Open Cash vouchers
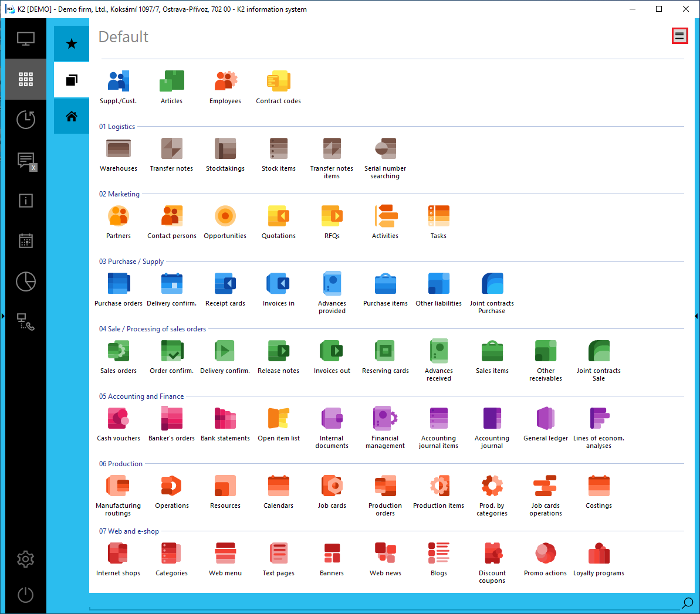The width and height of the screenshot is (700, 614). click(x=119, y=425)
